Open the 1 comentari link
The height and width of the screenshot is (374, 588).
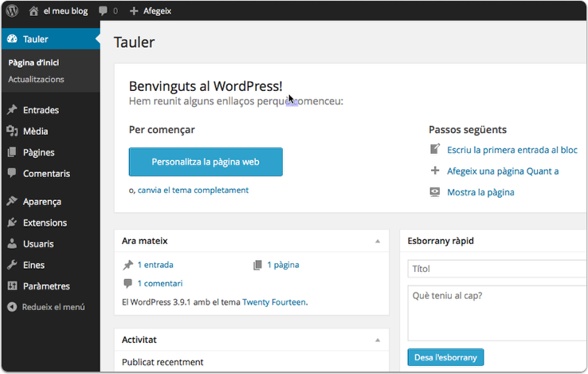click(x=160, y=283)
